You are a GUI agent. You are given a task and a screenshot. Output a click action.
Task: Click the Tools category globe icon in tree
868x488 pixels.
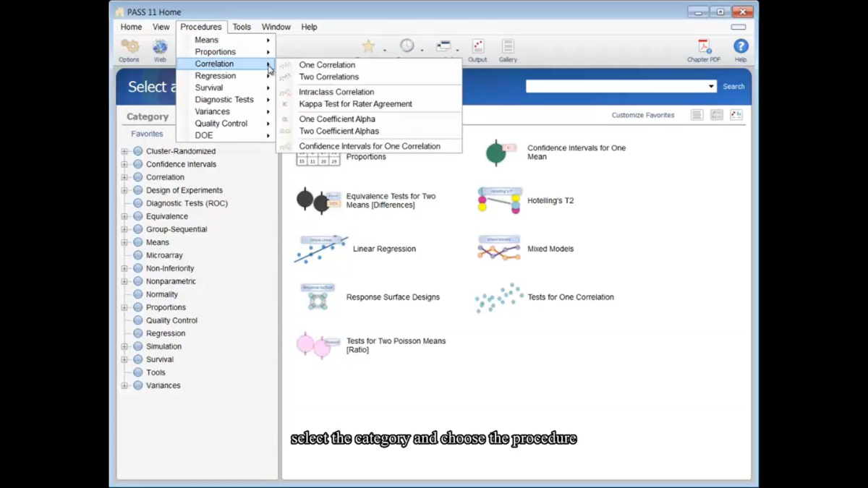tap(138, 372)
